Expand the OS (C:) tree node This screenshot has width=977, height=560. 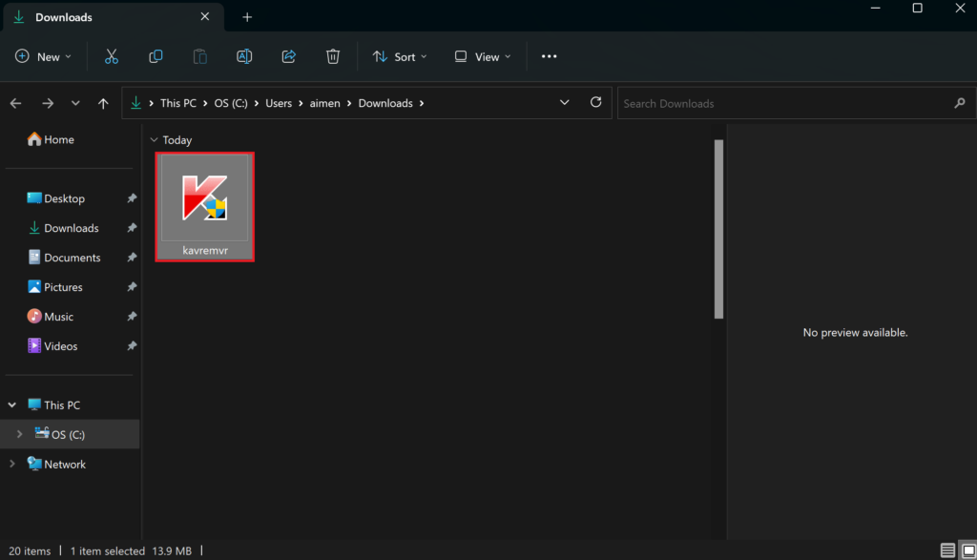pyautogui.click(x=19, y=434)
